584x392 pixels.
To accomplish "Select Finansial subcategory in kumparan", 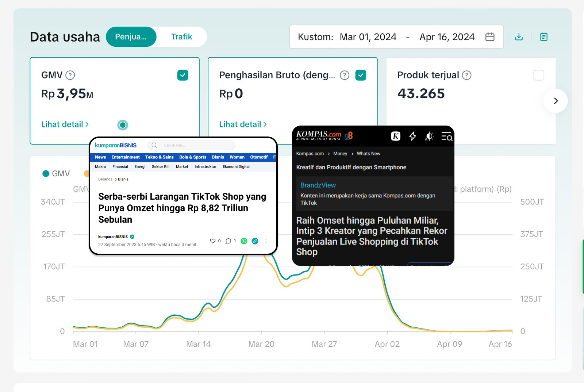I will 120,167.
